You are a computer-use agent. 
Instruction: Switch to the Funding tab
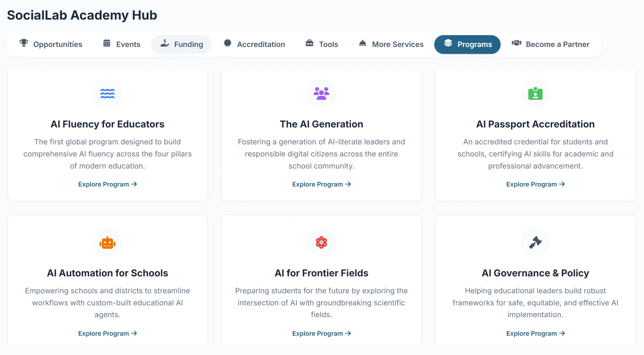[x=181, y=44]
